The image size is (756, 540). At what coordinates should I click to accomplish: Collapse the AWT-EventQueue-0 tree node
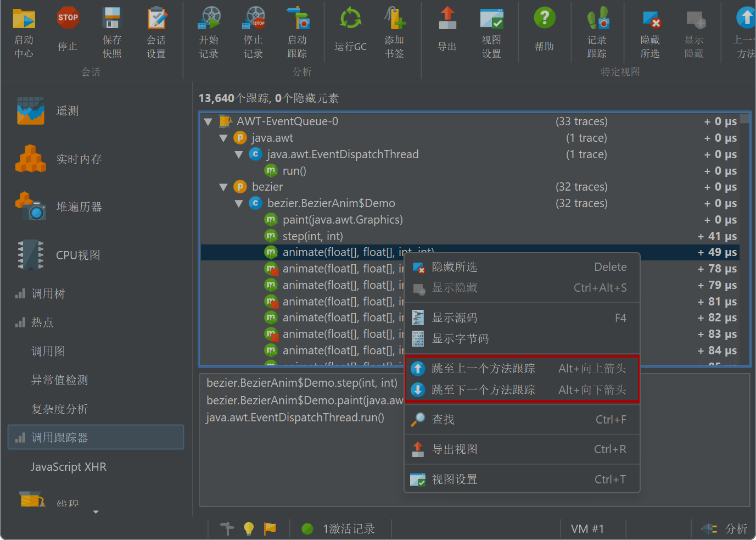pyautogui.click(x=208, y=122)
